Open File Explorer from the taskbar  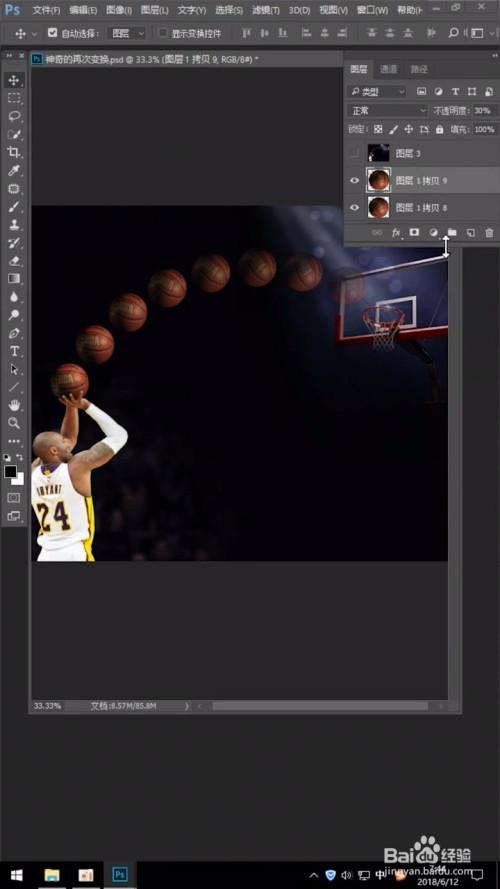(52, 875)
